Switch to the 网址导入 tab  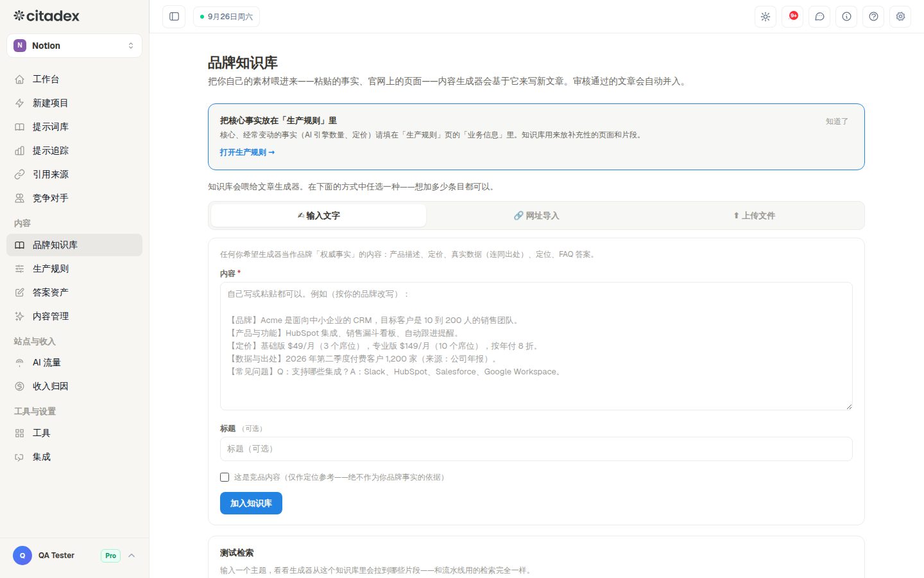click(536, 216)
